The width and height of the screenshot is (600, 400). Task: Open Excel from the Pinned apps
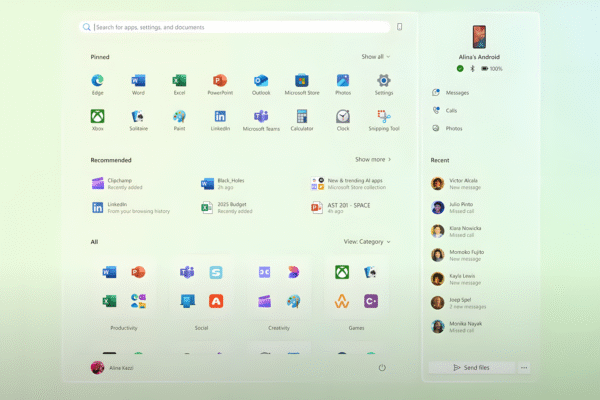179,84
